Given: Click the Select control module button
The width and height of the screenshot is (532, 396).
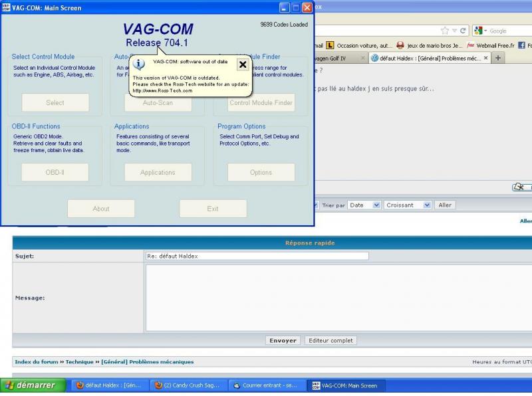Looking at the screenshot, I should click(x=55, y=102).
